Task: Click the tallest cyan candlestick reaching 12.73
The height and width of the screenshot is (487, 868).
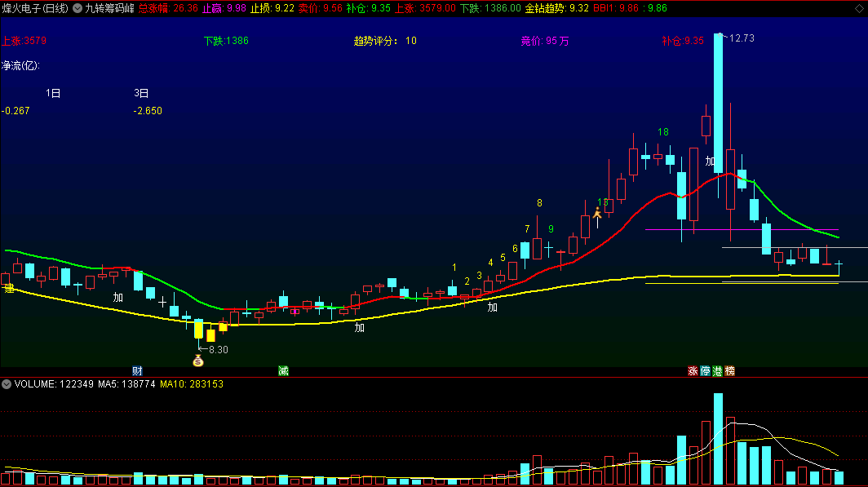Action: coord(718,104)
